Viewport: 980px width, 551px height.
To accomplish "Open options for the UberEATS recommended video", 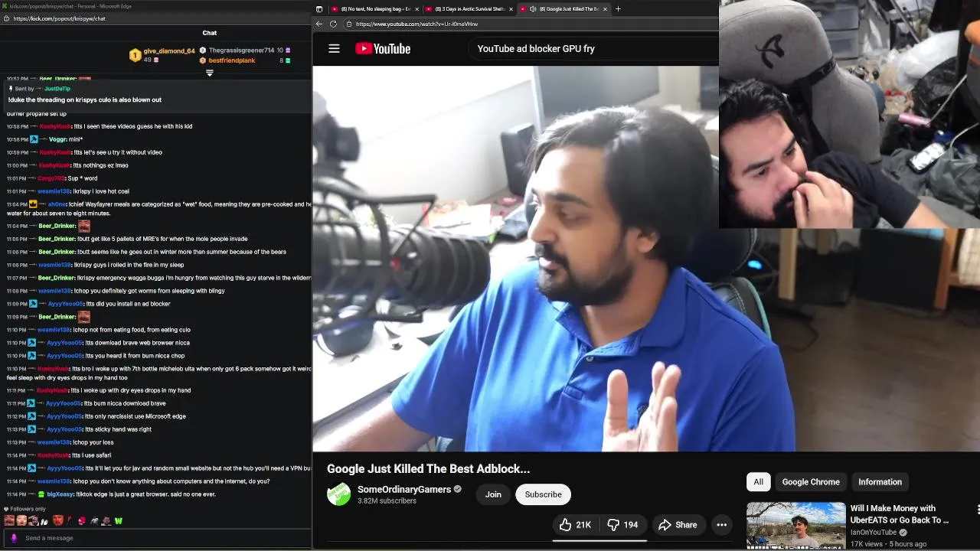I will 978,509.
